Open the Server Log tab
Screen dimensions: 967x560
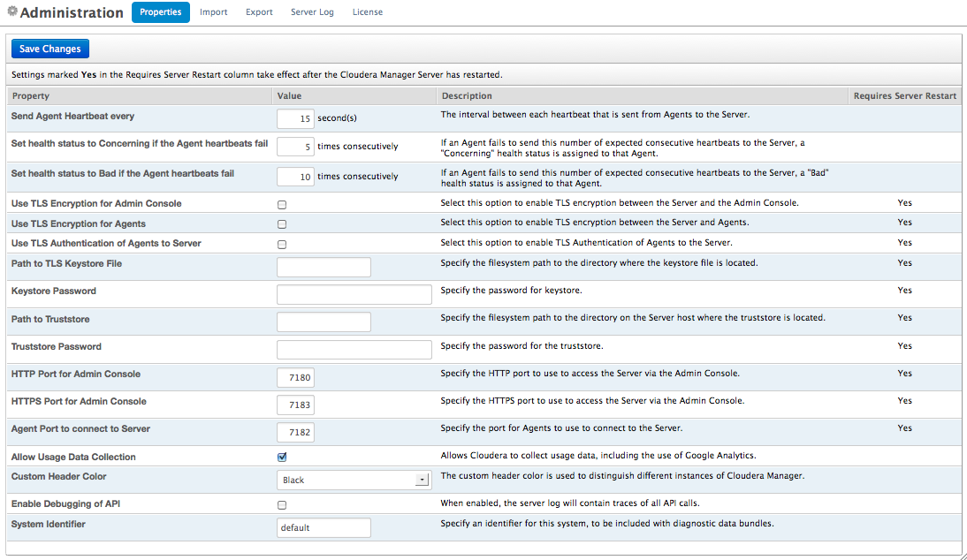click(312, 12)
